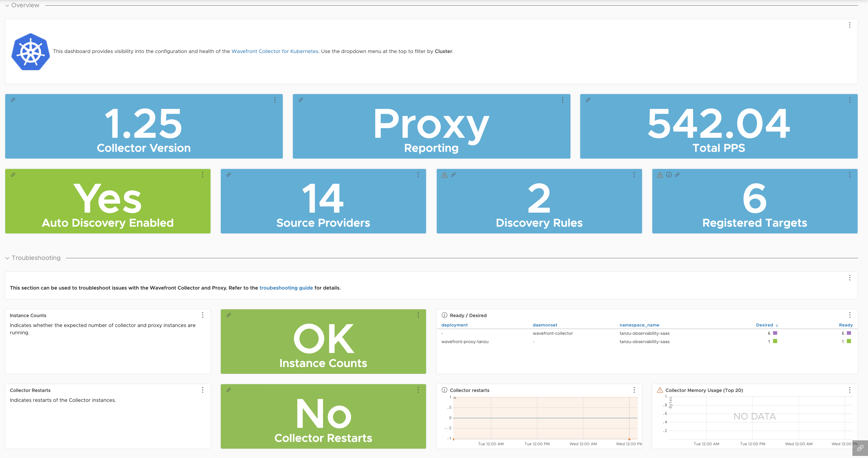The width and height of the screenshot is (868, 458).
Task: Sort table by Ready column header
Action: tap(845, 325)
